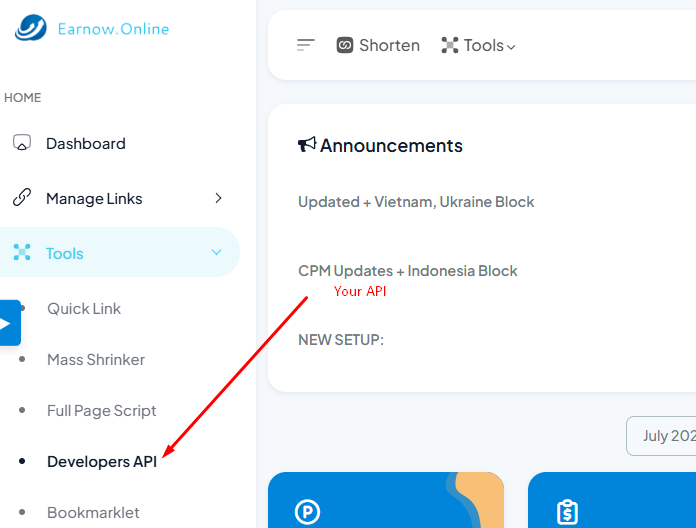696x528 pixels.
Task: Click the clipboard dollar card icon
Action: [x=567, y=512]
